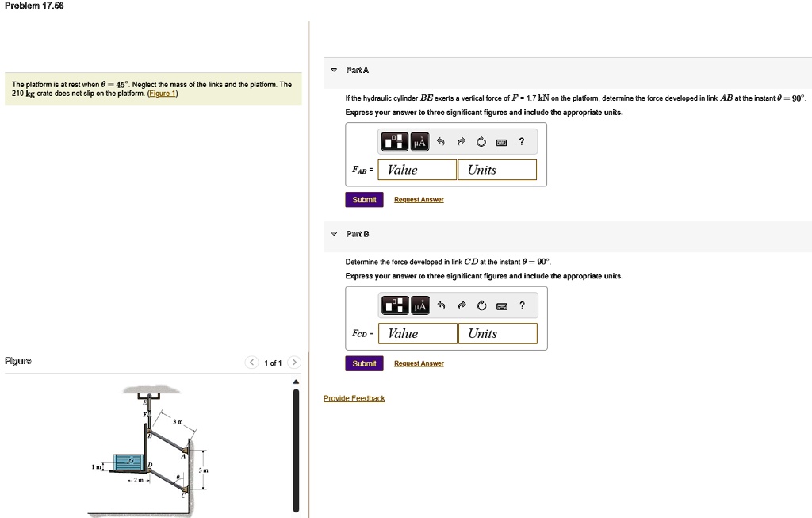This screenshot has height=518, width=812.
Task: Click the Value input field in Part A
Action: coord(416,169)
